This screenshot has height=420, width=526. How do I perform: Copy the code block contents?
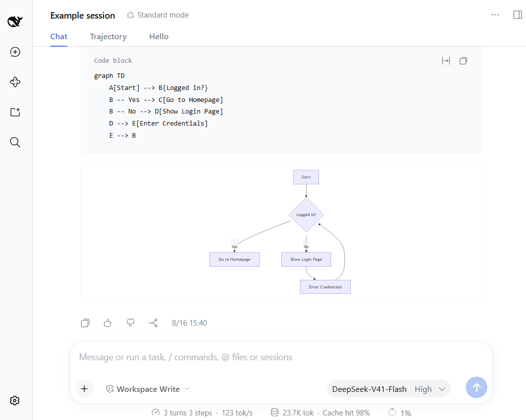[463, 61]
